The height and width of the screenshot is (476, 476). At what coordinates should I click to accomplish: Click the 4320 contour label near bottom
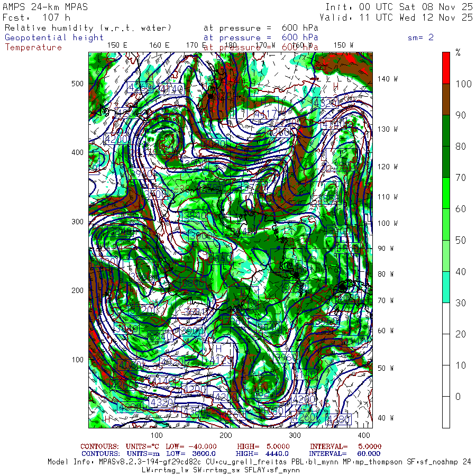(x=162, y=402)
